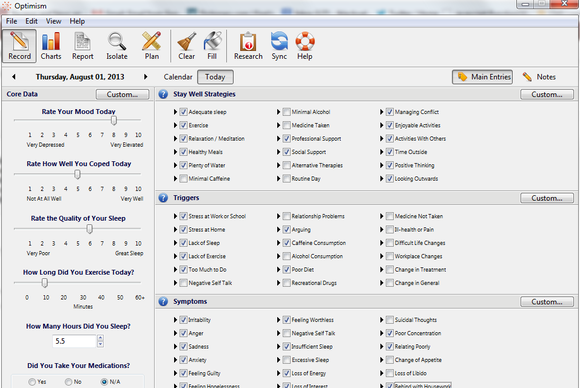Screen dimensions: 580x388
Task: Expand the Caffeine Consumption arrow
Action: tap(279, 243)
